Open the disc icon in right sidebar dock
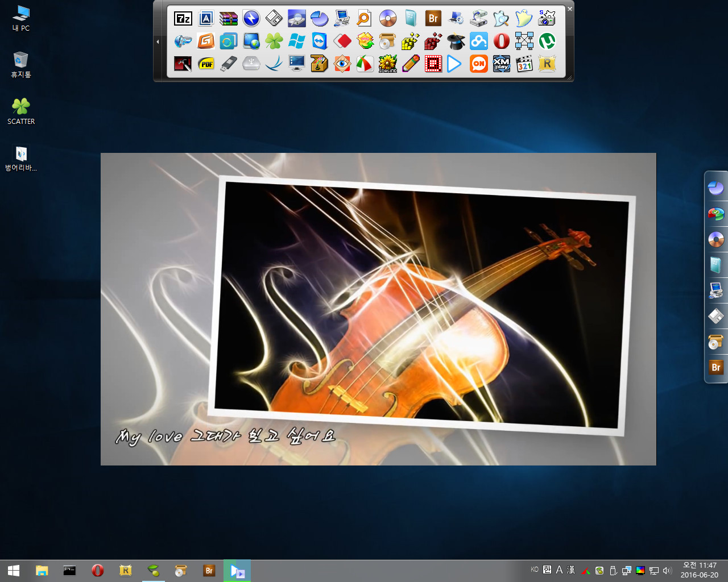 (x=715, y=239)
